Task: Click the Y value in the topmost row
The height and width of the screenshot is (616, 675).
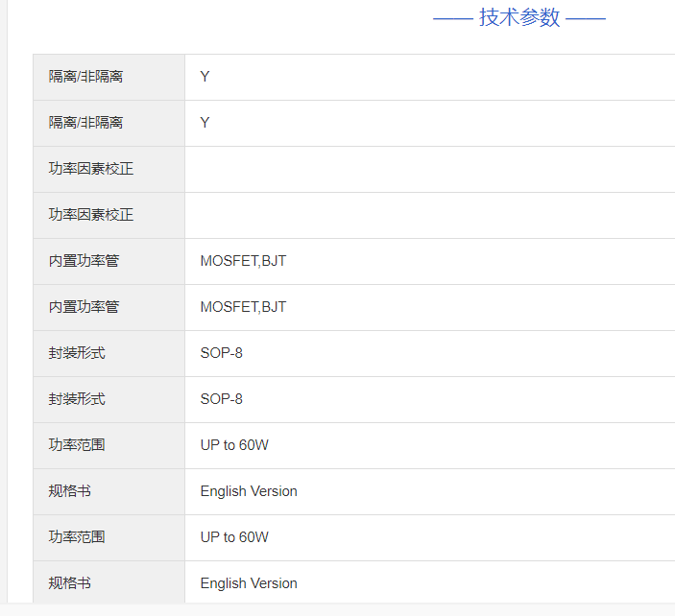Action: 205,77
